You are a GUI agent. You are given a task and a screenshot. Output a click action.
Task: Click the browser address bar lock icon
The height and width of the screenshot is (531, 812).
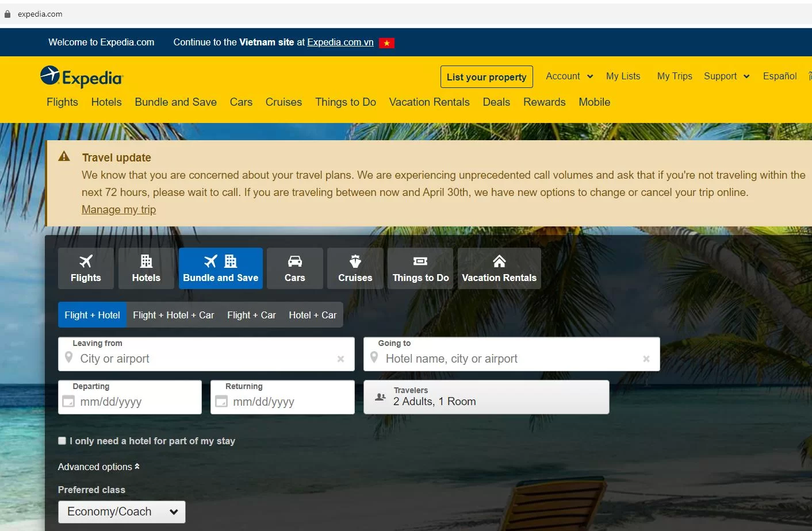point(7,14)
